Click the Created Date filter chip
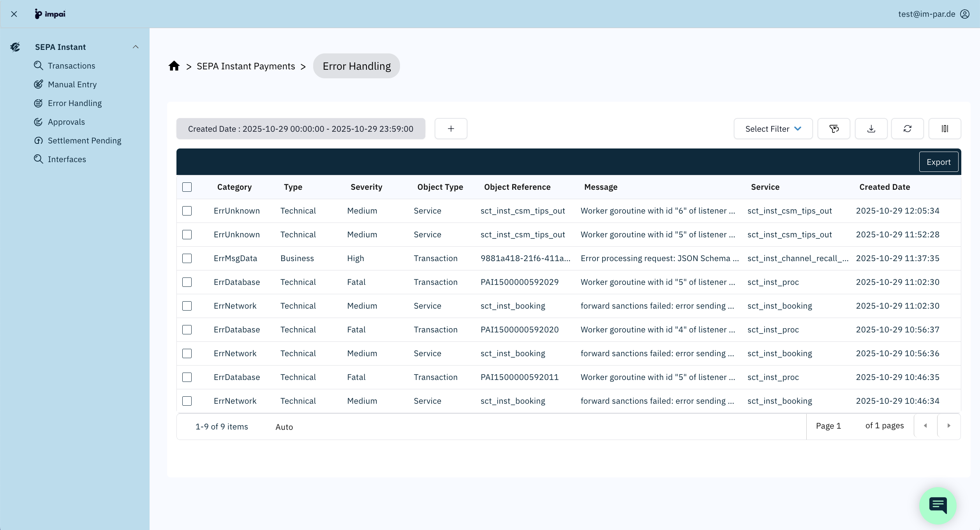The height and width of the screenshot is (530, 980). coord(300,129)
